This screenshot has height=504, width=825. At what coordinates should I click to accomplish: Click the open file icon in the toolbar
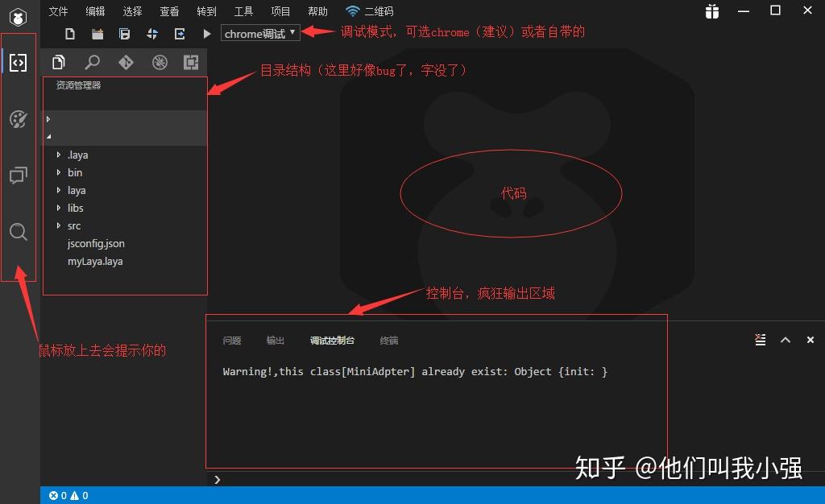(97, 34)
